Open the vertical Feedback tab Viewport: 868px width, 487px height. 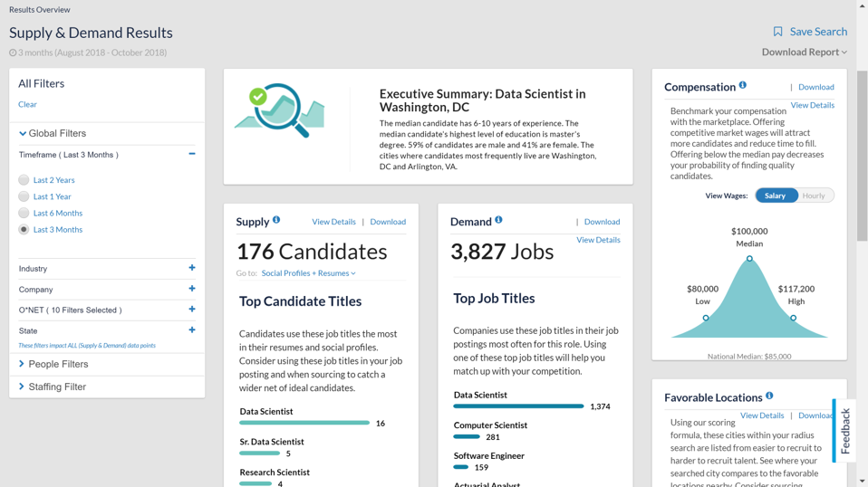point(844,431)
